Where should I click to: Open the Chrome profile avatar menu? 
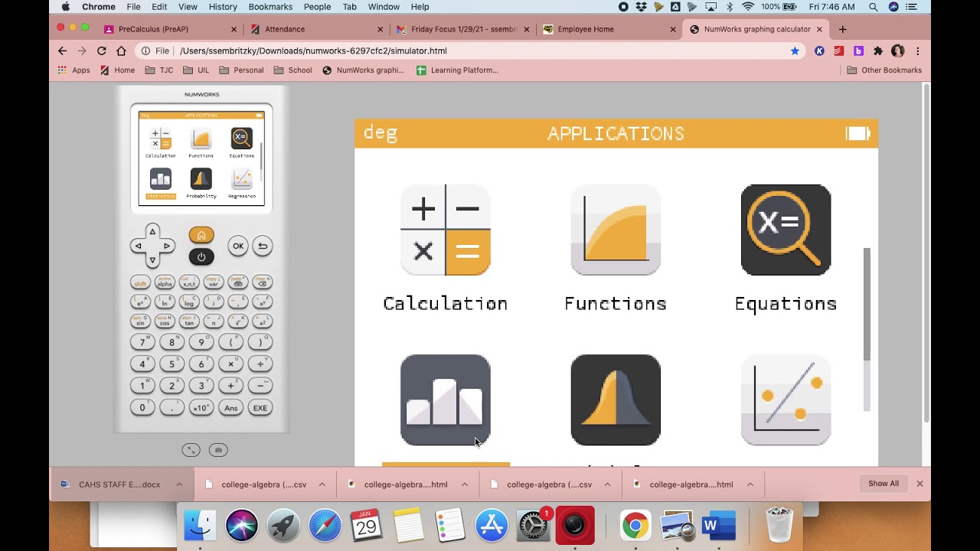point(897,51)
